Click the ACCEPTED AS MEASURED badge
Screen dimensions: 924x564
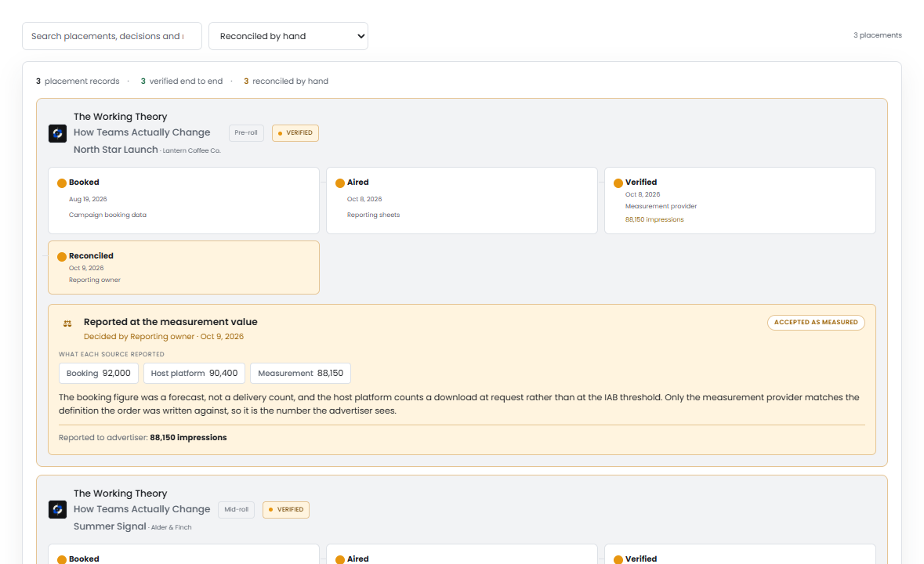(x=816, y=323)
